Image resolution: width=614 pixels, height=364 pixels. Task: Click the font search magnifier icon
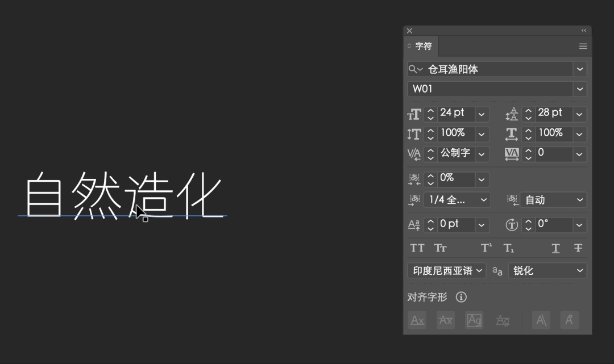click(x=415, y=70)
